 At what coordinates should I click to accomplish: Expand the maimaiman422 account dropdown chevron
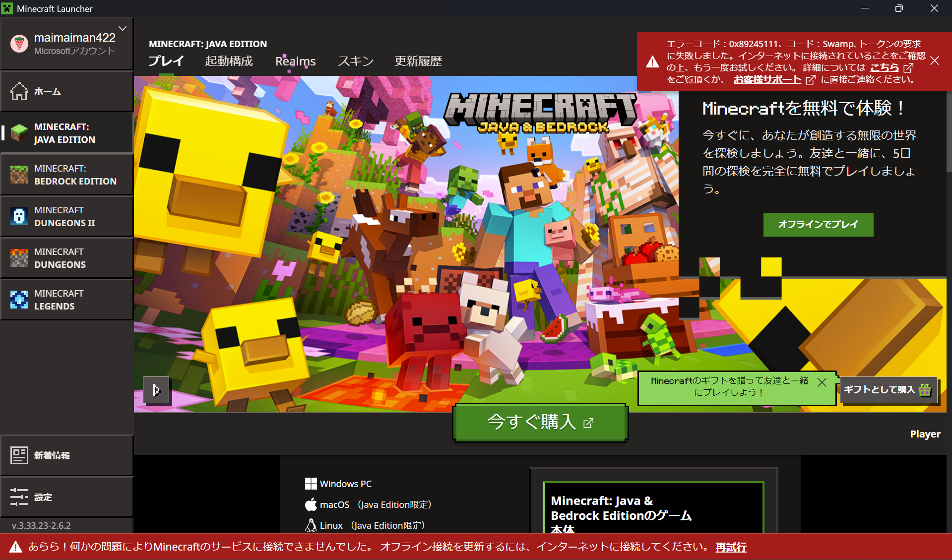123,28
